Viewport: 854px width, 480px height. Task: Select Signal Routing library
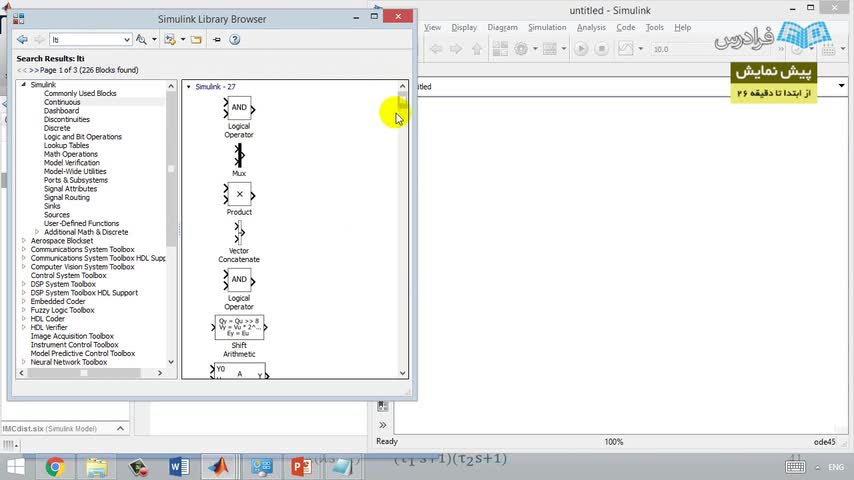point(67,197)
